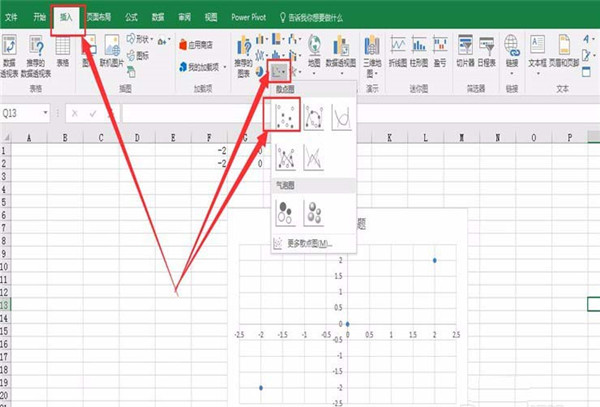This screenshot has height=407, width=600.
Task: Choose Scatter with straight lines and markers
Action: pos(285,157)
